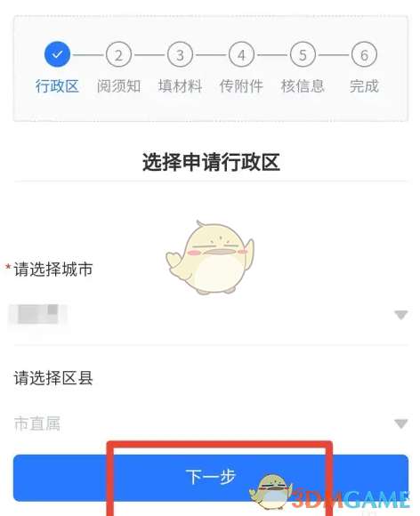This screenshot has height=516, width=420.
Task: Select step 2 circle icon
Action: click(x=118, y=54)
